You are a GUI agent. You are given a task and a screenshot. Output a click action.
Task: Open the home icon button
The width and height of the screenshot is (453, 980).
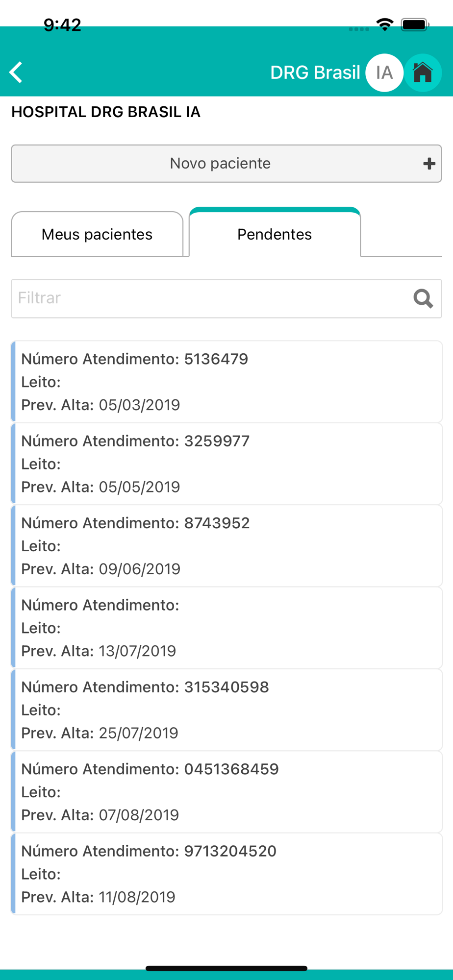point(423,73)
